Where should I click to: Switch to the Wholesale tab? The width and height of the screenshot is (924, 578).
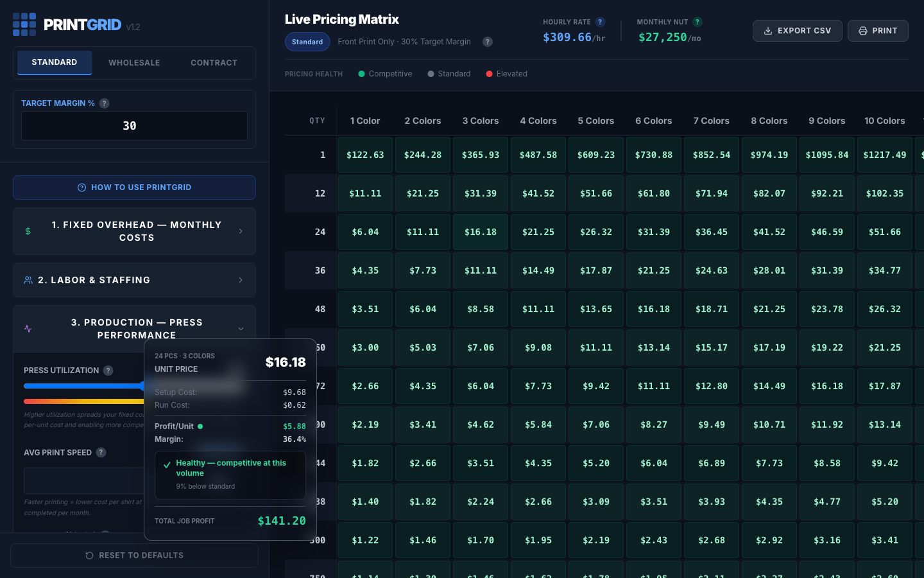134,62
